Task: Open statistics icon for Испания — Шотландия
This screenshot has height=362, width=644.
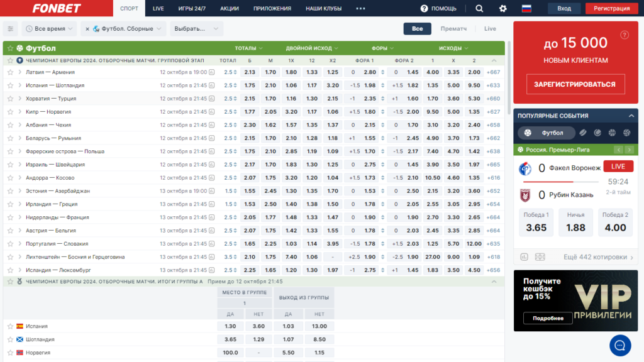Action: [x=211, y=85]
